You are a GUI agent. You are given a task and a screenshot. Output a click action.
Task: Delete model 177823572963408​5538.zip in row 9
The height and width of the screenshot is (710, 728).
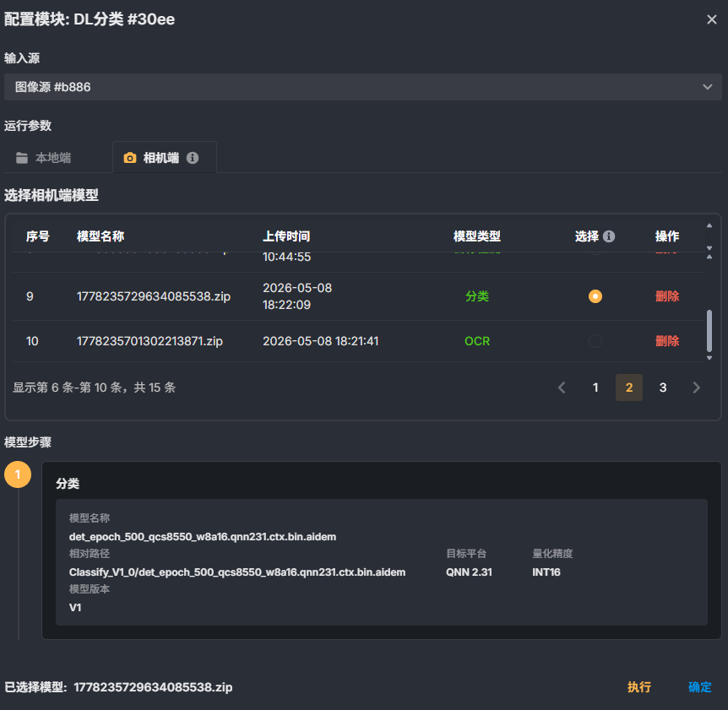[x=667, y=296]
